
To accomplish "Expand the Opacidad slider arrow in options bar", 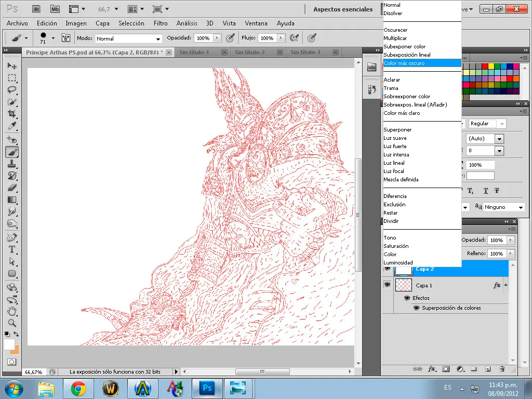I will pos(217,38).
